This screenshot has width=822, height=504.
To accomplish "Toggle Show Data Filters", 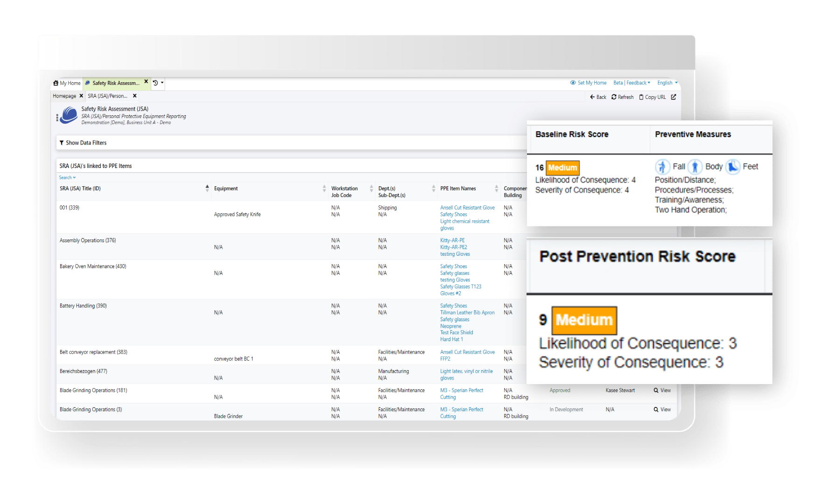I will click(83, 142).
